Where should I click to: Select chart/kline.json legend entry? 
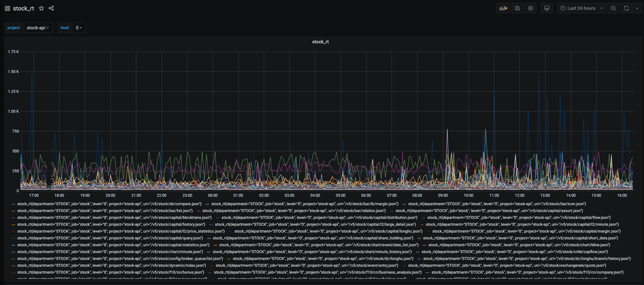click(519, 245)
